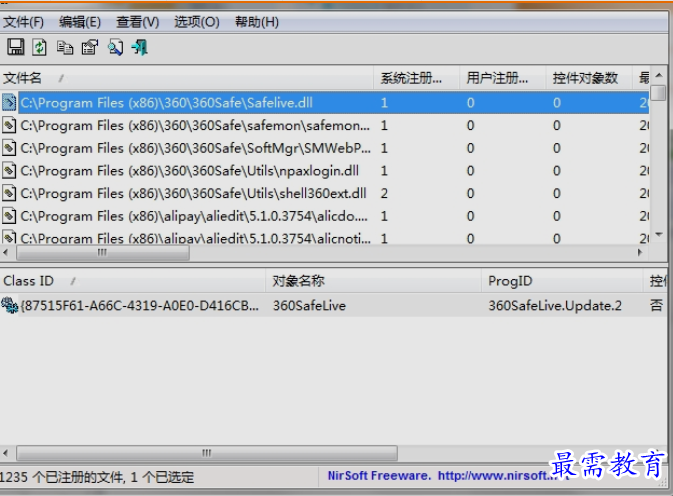Open the Properties toolbar icon
Screen dimensions: 673x496
(x=90, y=47)
